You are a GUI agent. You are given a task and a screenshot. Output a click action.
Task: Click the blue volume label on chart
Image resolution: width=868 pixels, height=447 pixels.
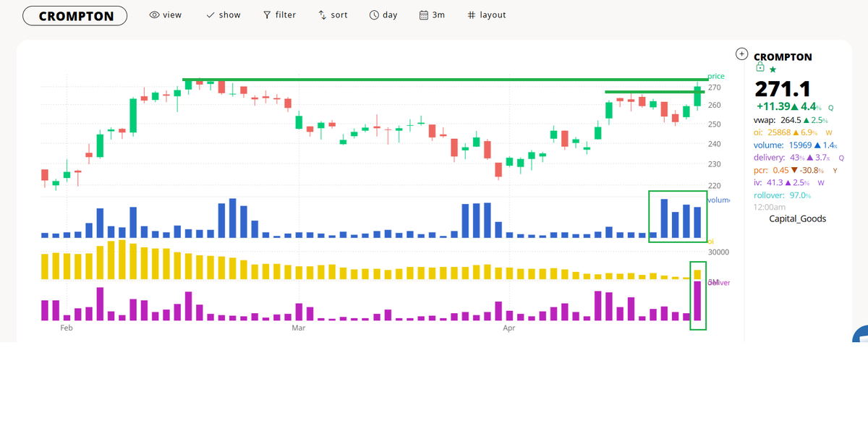pyautogui.click(x=719, y=200)
